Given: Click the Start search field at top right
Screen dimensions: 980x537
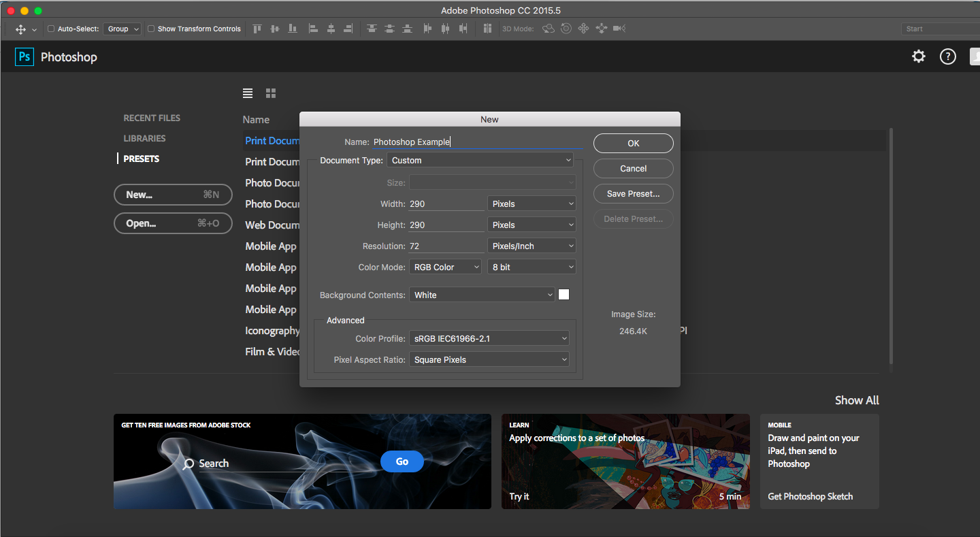Looking at the screenshot, I should pyautogui.click(x=941, y=29).
